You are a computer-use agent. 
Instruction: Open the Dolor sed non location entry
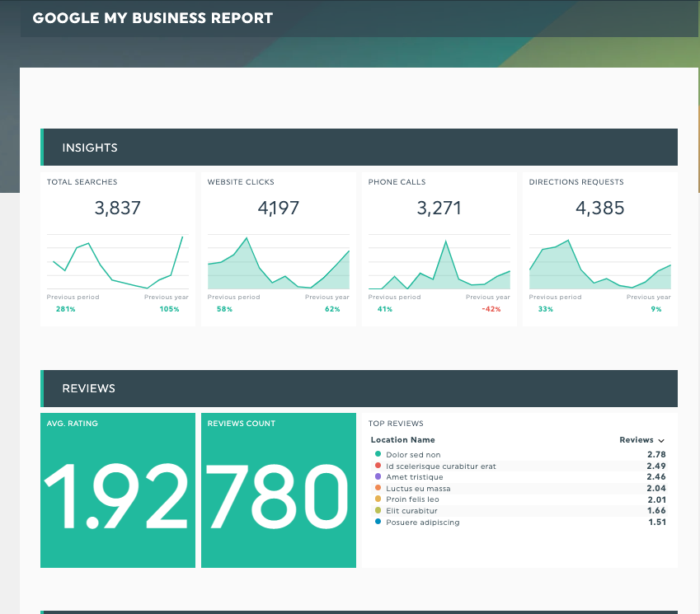[x=413, y=454]
